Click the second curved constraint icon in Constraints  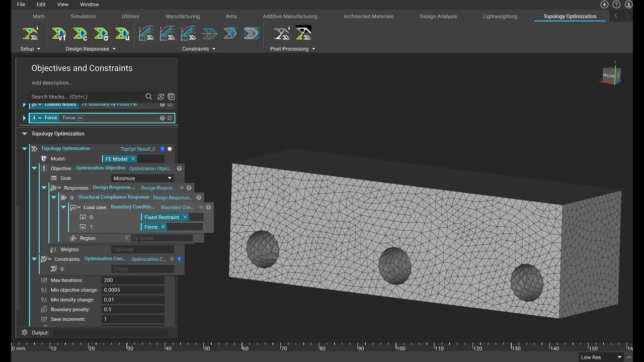[168, 34]
